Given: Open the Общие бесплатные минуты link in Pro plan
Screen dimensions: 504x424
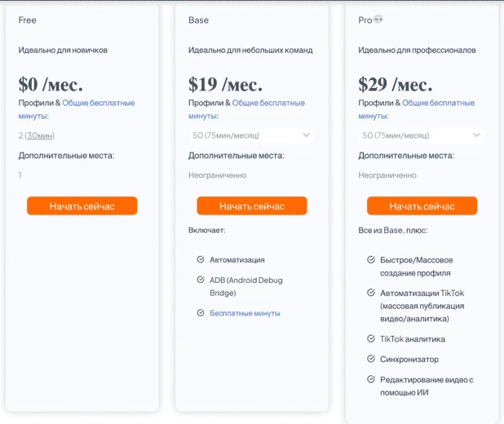Looking at the screenshot, I should pos(417,109).
